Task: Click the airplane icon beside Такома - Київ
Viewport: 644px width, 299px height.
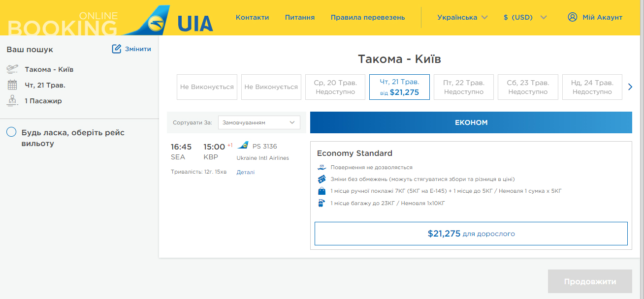Action: 12,69
